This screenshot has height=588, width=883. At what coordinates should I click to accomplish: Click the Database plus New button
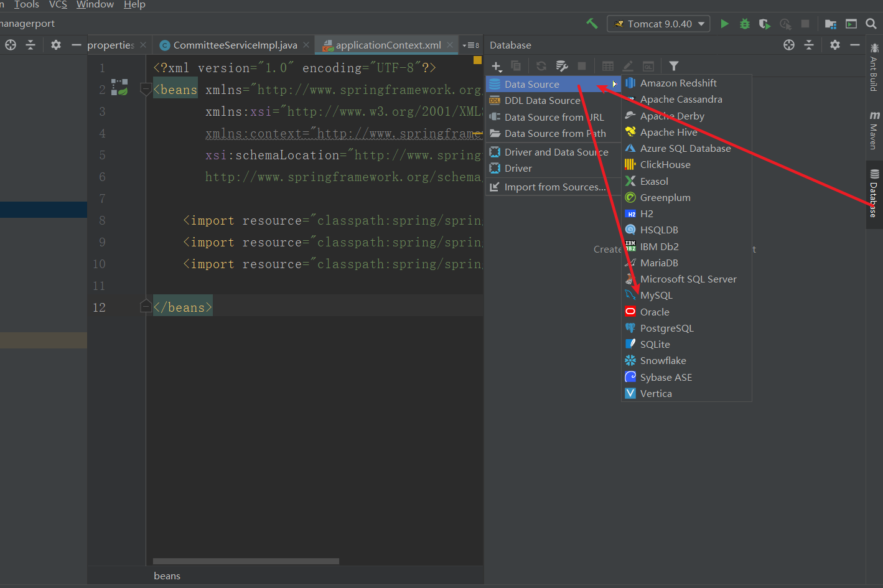(497, 66)
